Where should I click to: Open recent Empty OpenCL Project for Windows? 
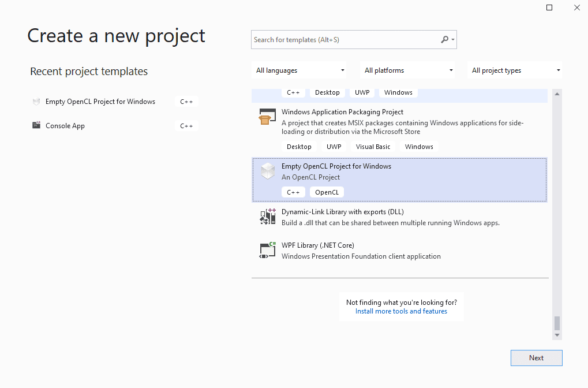100,101
